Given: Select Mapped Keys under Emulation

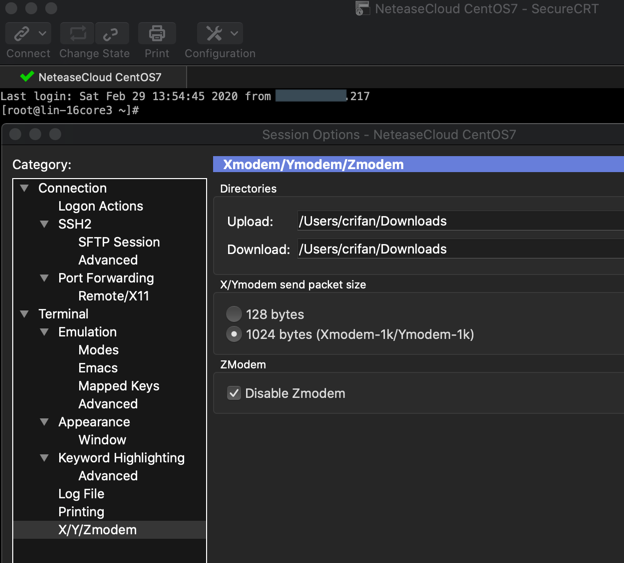Looking at the screenshot, I should coord(118,386).
